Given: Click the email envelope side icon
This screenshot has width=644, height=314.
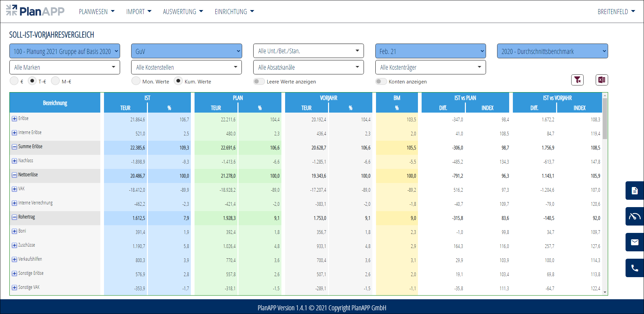Looking at the screenshot, I should tap(634, 242).
